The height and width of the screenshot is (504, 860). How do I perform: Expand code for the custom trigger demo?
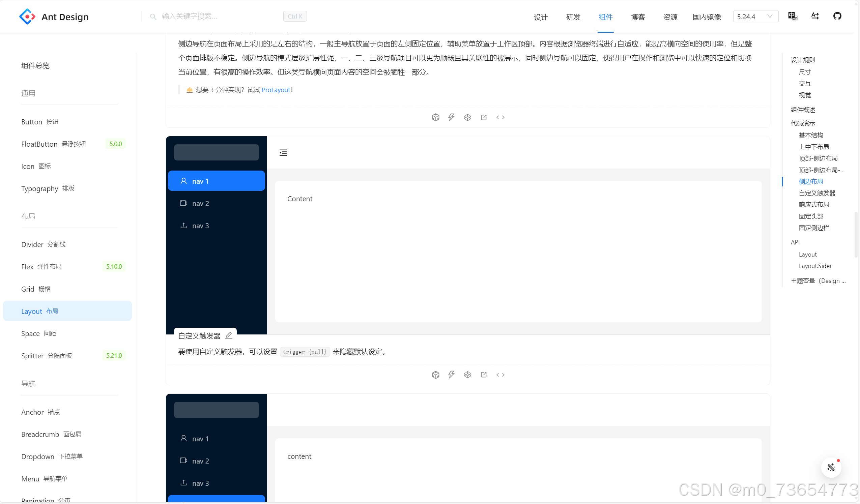pyautogui.click(x=500, y=375)
